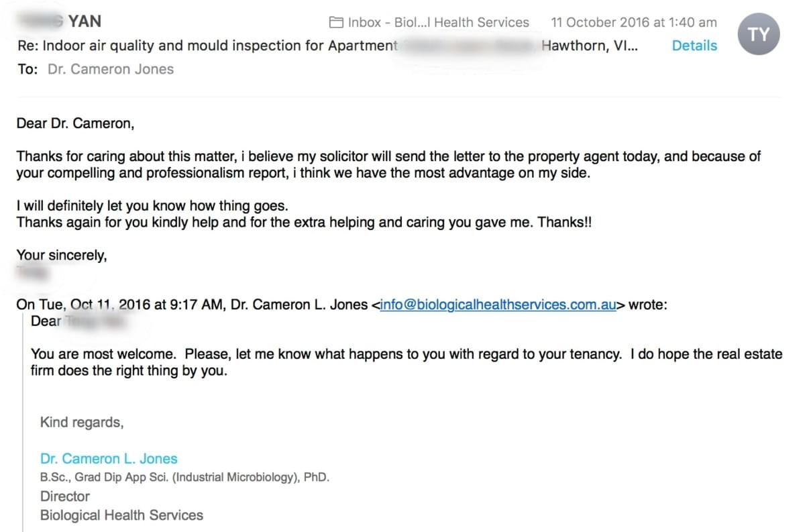Viewport: 805px width, 532px height.
Task: Click the To: label
Action: [x=28, y=69]
